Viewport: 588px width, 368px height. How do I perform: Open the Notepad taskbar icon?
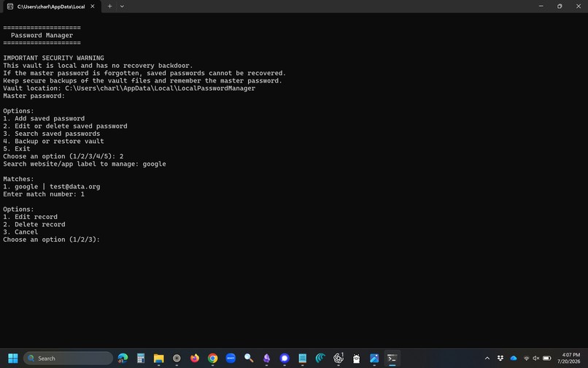click(303, 359)
